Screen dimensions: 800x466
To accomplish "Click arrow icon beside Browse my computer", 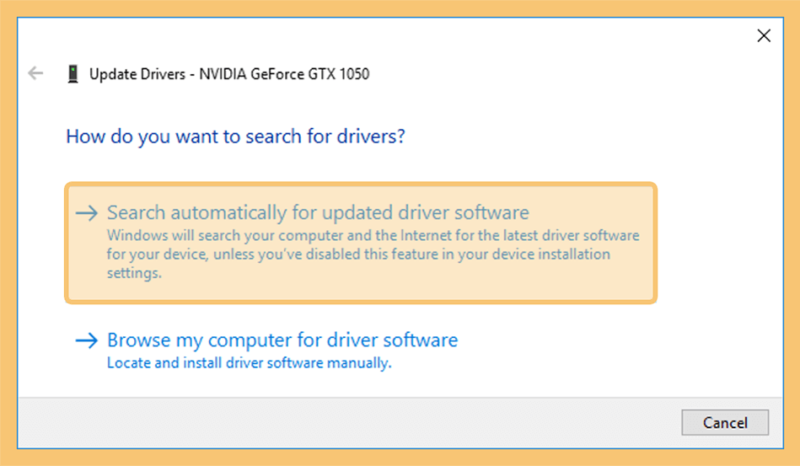I will 87,340.
